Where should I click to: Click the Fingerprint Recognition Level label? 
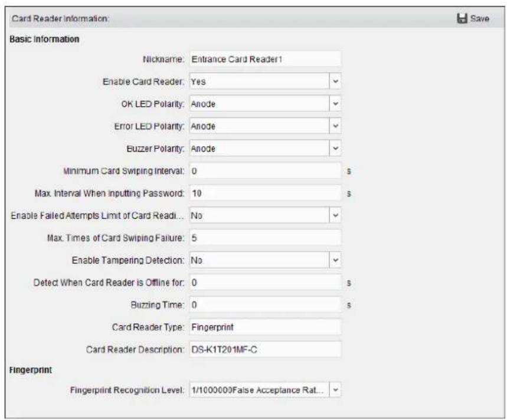click(x=127, y=390)
